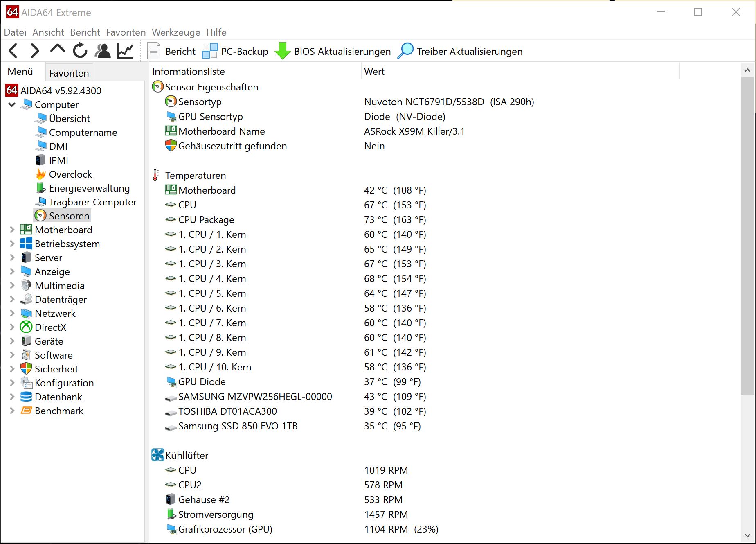The height and width of the screenshot is (544, 756).
Task: Click the IPMI server icon
Action: 40,160
